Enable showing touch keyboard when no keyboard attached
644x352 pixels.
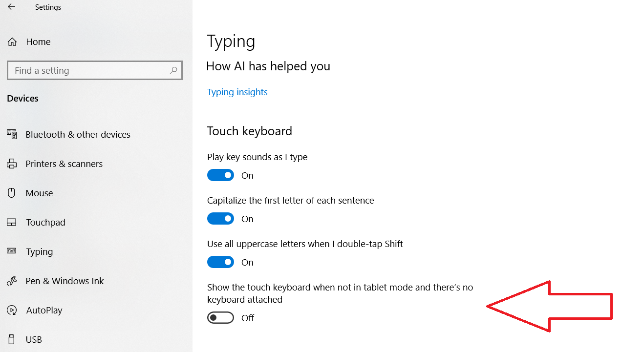[220, 317]
